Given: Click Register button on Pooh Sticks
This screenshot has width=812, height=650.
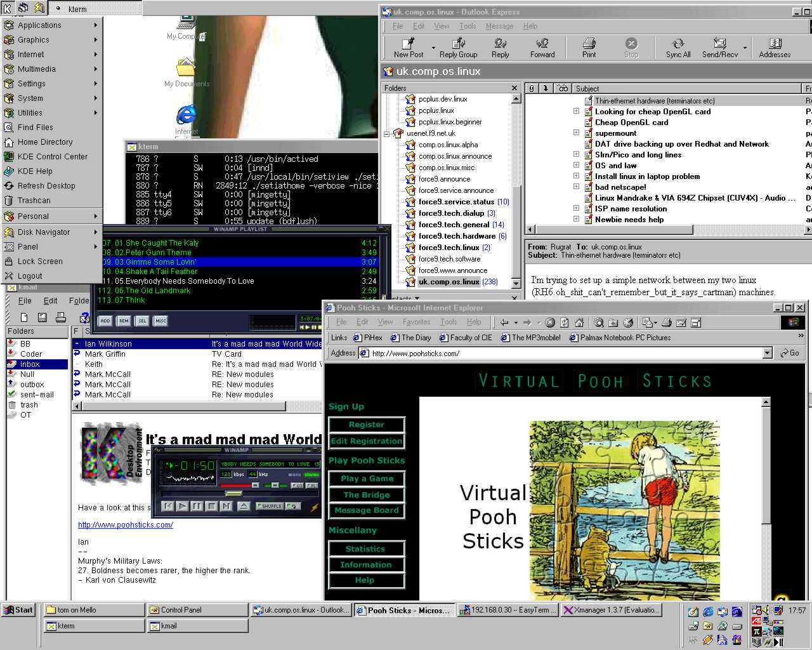Looking at the screenshot, I should [367, 424].
